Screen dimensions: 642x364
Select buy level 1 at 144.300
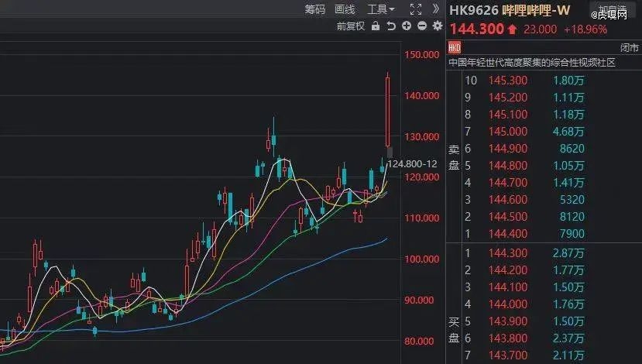click(527, 253)
